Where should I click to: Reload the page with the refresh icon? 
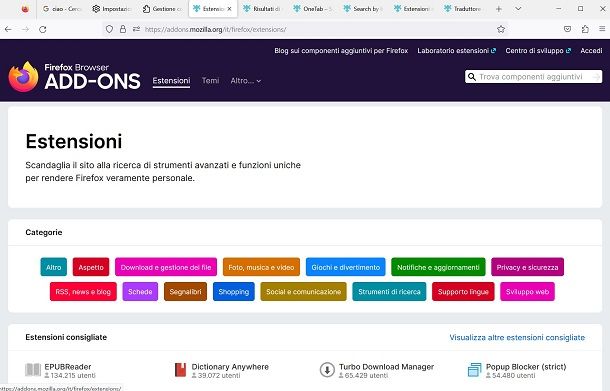pyautogui.click(x=43, y=29)
